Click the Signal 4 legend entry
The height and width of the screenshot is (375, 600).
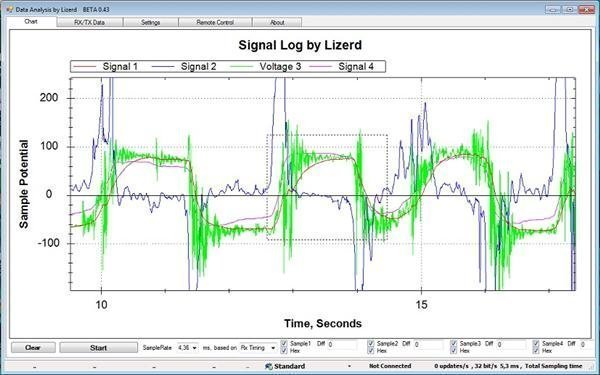tap(342, 67)
